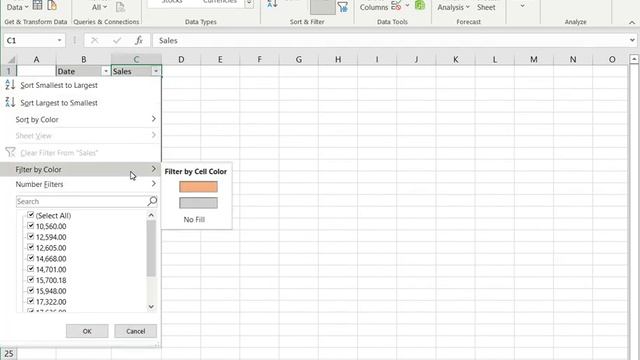Image resolution: width=640 pixels, height=360 pixels.
Task: Open the Refresh All dropdown
Action: pos(99,7)
